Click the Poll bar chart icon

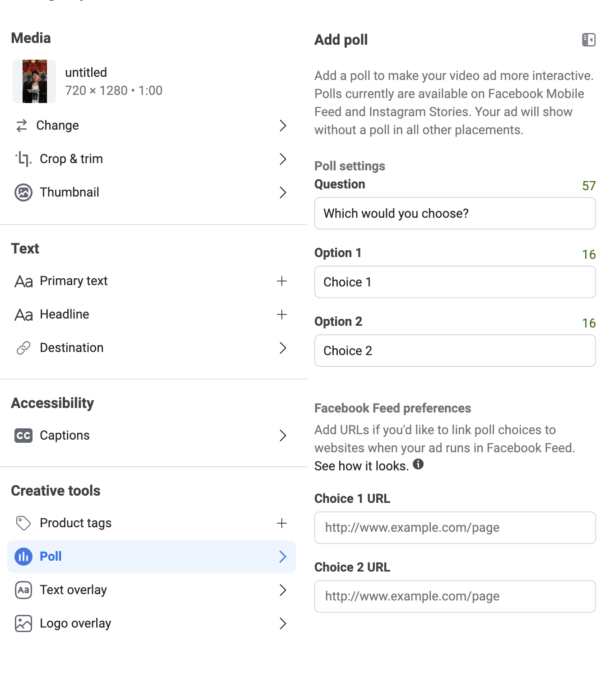pos(23,557)
